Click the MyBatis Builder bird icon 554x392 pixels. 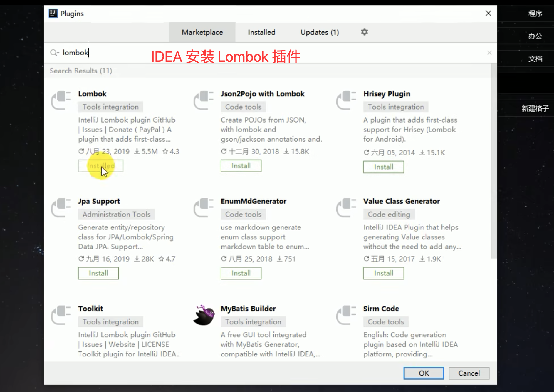pyautogui.click(x=204, y=315)
